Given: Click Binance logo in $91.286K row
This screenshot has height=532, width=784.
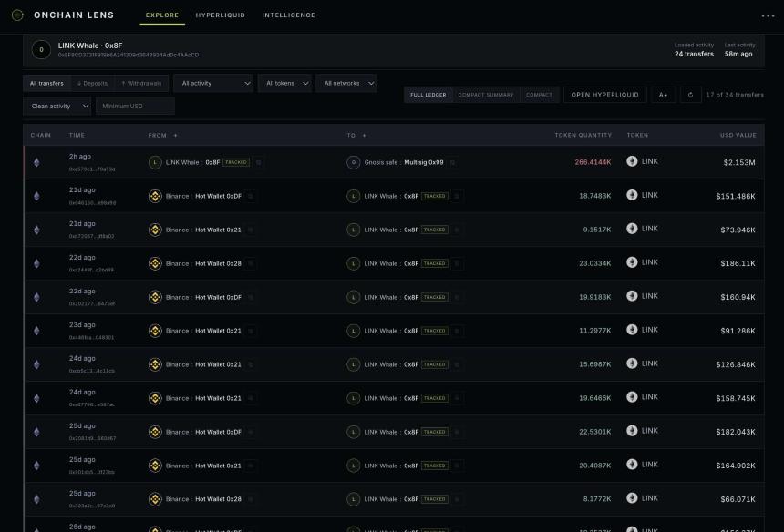Looking at the screenshot, I should 155,331.
